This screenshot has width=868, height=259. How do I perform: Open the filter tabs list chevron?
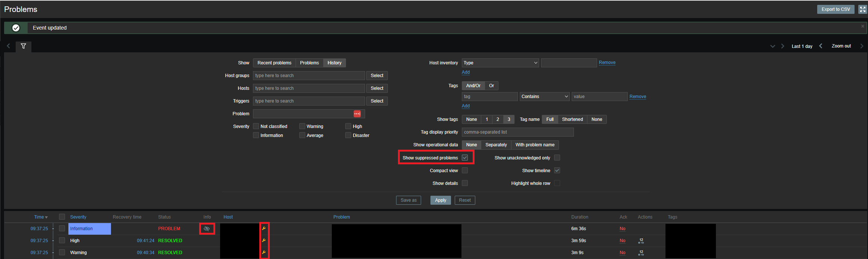[x=773, y=46]
